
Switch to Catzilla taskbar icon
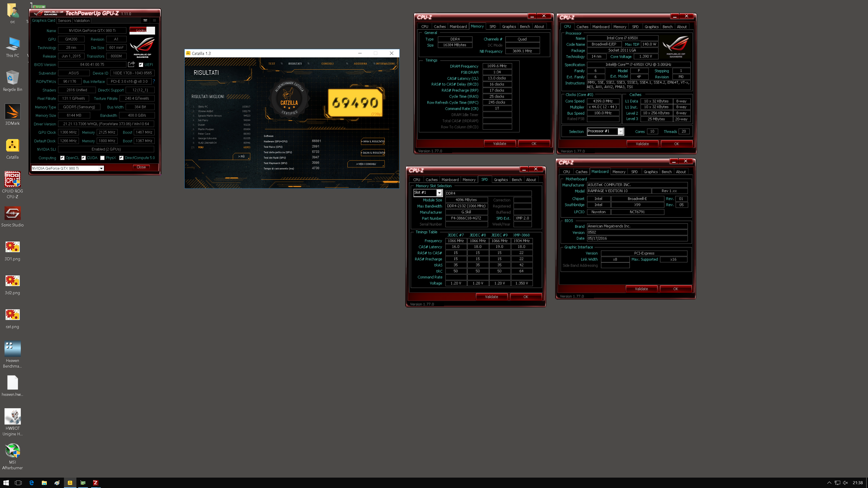pyautogui.click(x=70, y=483)
